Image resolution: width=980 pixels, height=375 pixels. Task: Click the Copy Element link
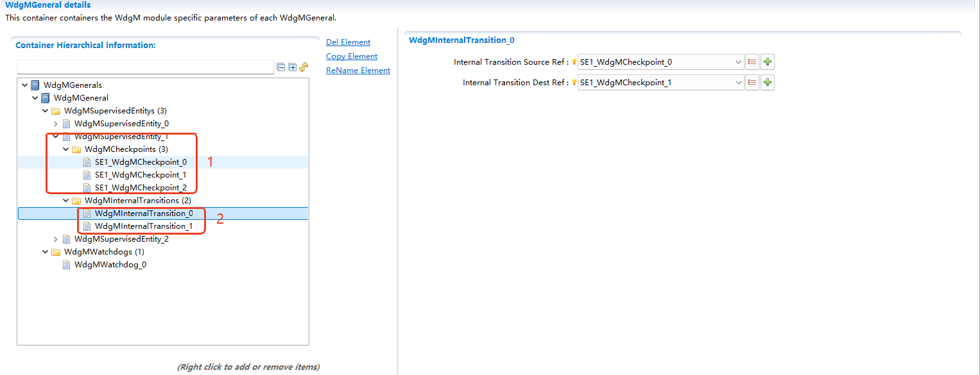coord(352,56)
